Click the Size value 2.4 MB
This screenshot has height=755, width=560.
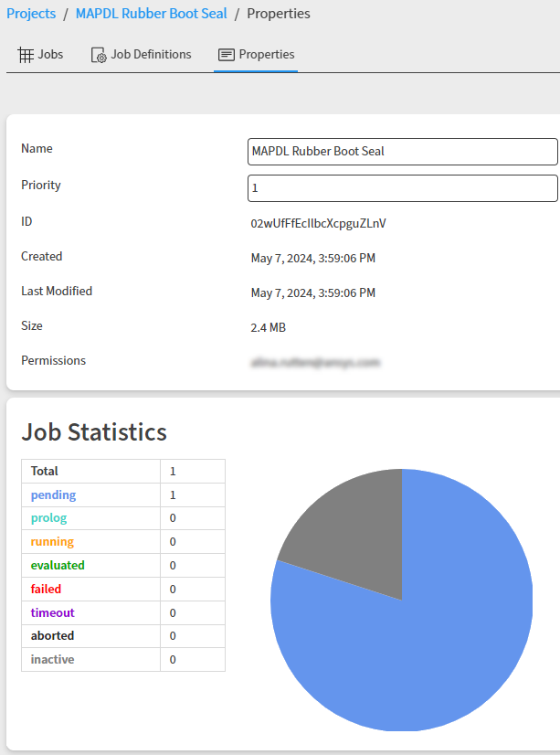coord(268,328)
